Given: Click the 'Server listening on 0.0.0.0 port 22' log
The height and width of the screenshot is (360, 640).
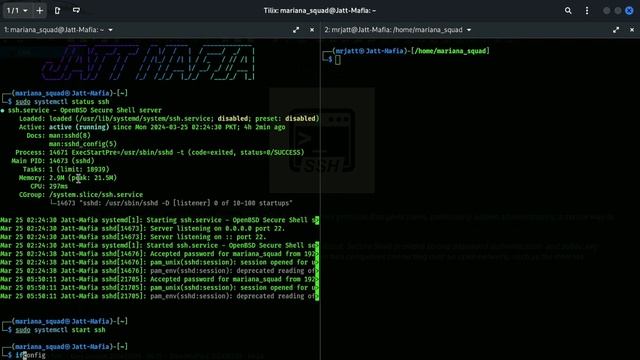Looking at the screenshot, I should point(142,229).
